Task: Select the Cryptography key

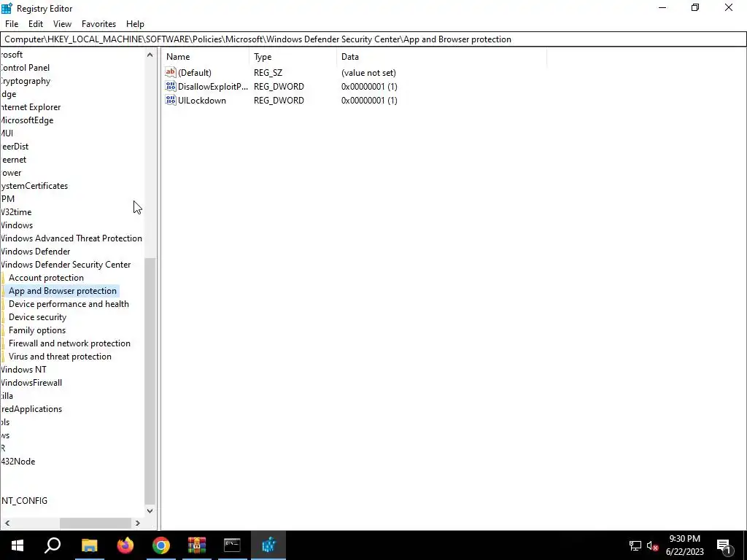Action: click(26, 81)
